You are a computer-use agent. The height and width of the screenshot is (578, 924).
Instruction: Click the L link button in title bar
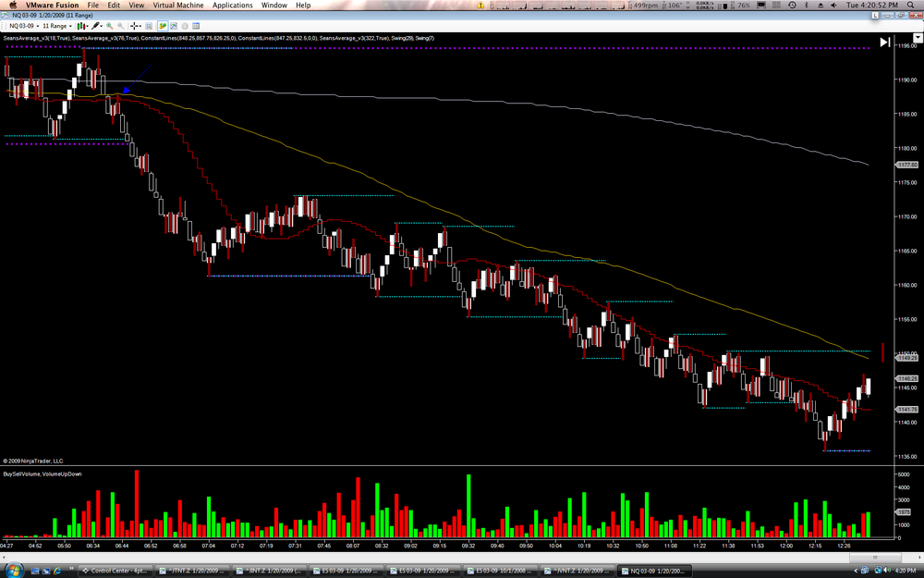pyautogui.click(x=875, y=16)
